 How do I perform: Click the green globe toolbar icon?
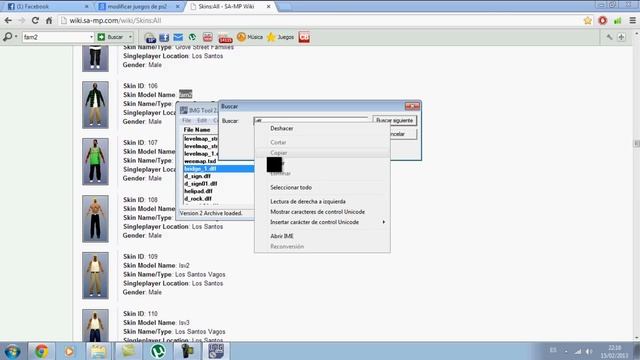pos(192,37)
